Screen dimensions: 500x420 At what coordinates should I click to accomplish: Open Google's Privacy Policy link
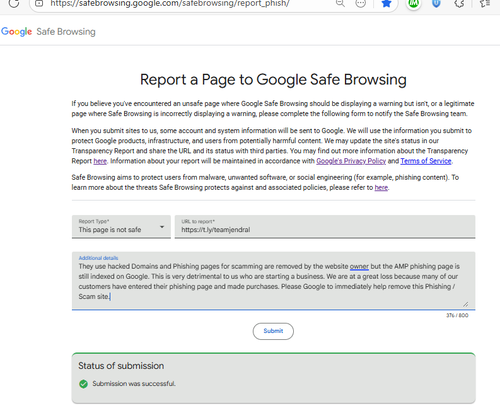(x=351, y=161)
